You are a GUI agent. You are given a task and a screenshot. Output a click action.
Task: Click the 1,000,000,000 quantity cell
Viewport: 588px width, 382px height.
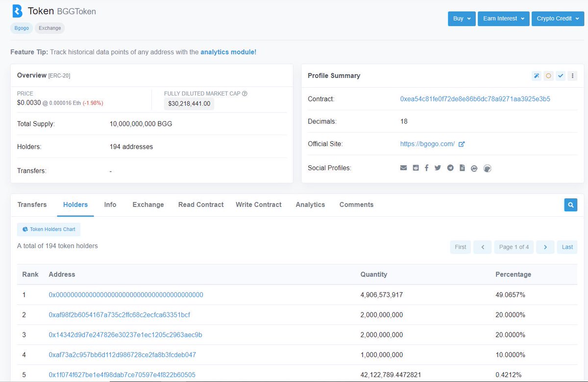382,355
